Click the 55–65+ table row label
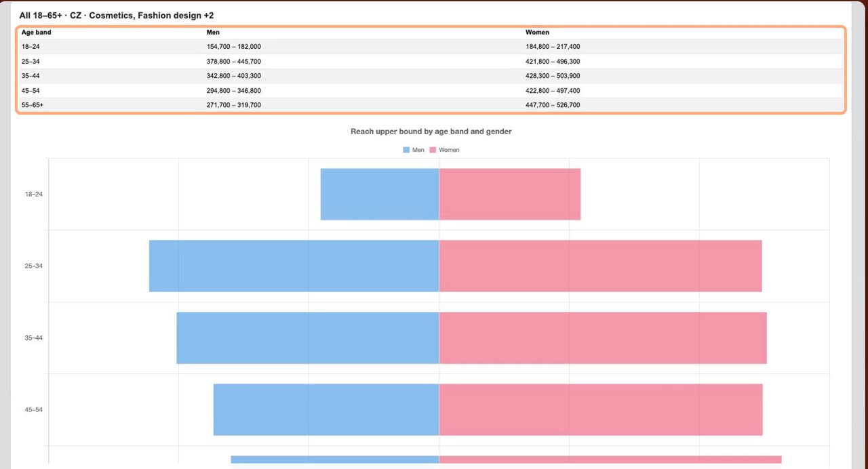 click(x=33, y=105)
